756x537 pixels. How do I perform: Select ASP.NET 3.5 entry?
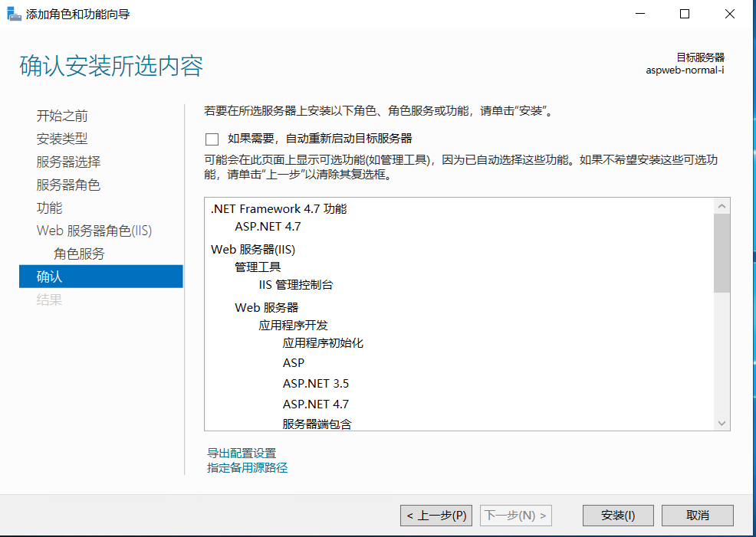coord(316,383)
